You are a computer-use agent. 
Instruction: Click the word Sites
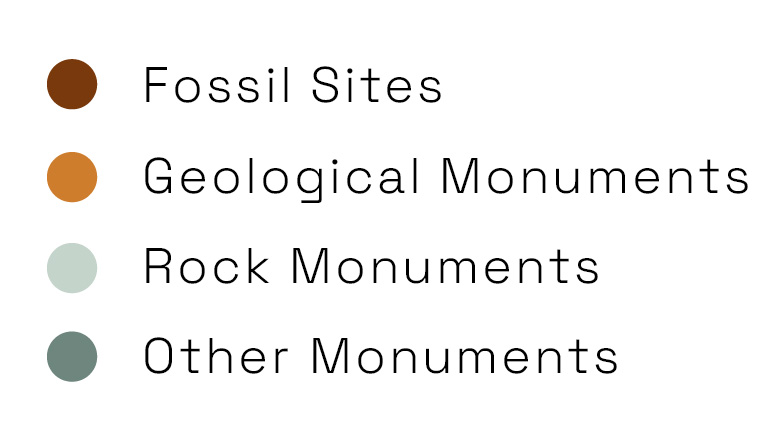tap(377, 85)
